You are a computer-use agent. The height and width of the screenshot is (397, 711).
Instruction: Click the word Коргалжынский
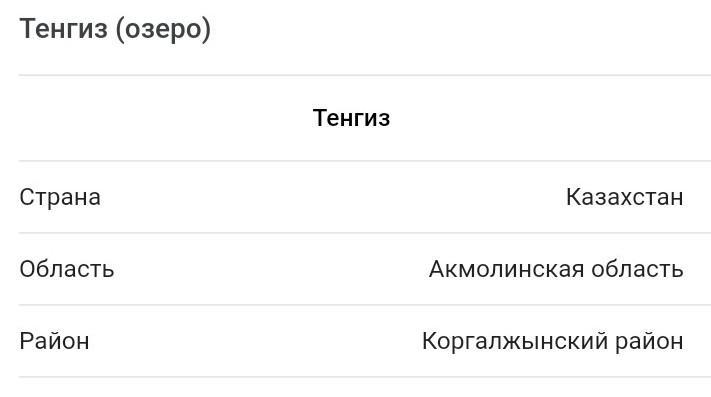pos(515,341)
